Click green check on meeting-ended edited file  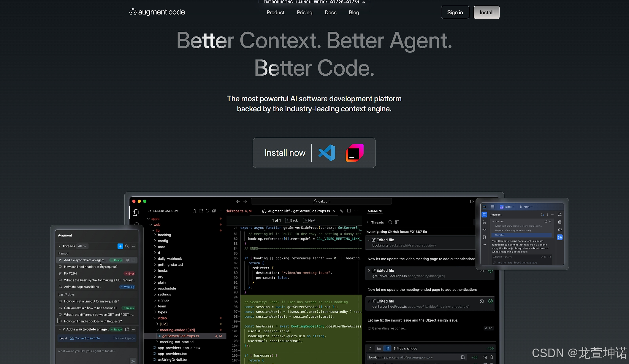click(x=490, y=301)
